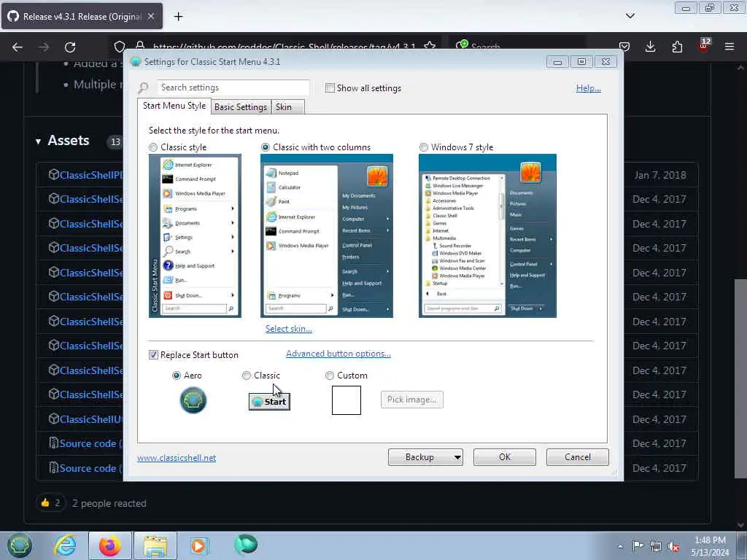Select the Classic start button option
This screenshot has width=747, height=560.
pos(247,376)
